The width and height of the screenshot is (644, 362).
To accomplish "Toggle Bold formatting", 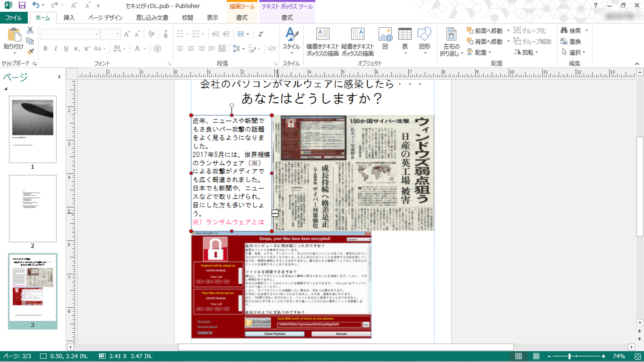I will click(45, 49).
